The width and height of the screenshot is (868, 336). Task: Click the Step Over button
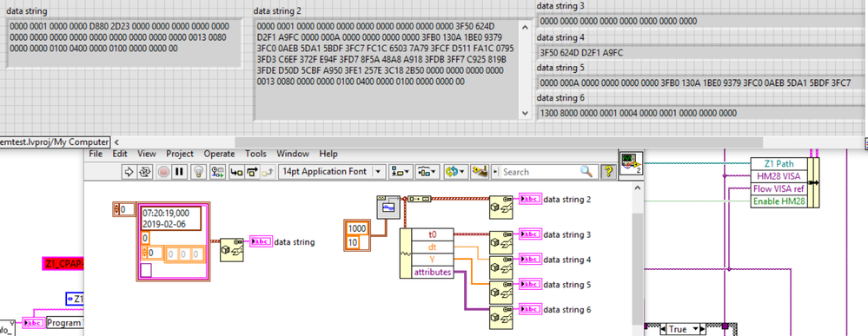(x=253, y=172)
